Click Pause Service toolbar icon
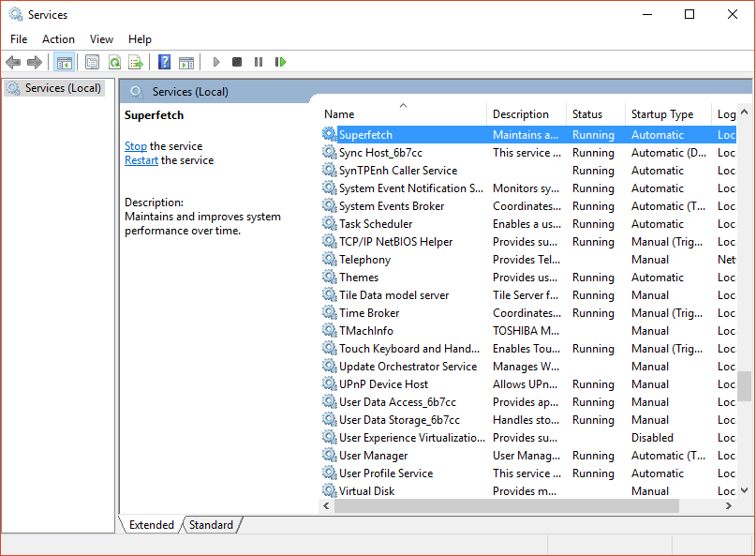 click(x=259, y=62)
